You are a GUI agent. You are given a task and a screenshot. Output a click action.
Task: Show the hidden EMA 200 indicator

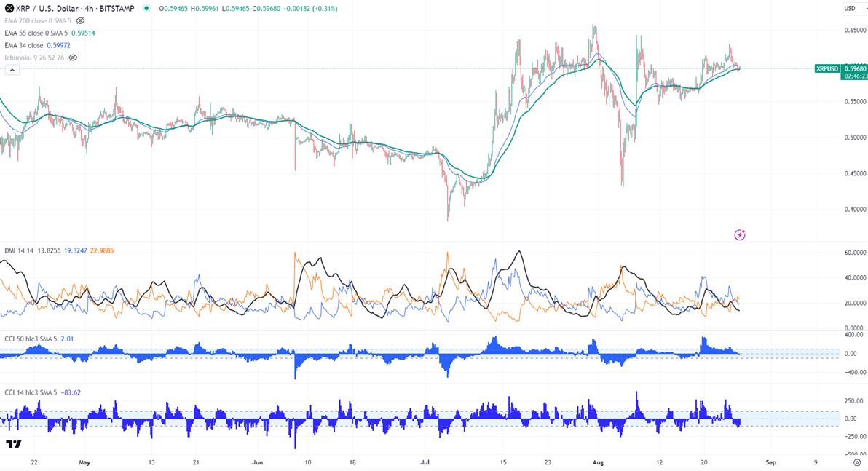80,20
